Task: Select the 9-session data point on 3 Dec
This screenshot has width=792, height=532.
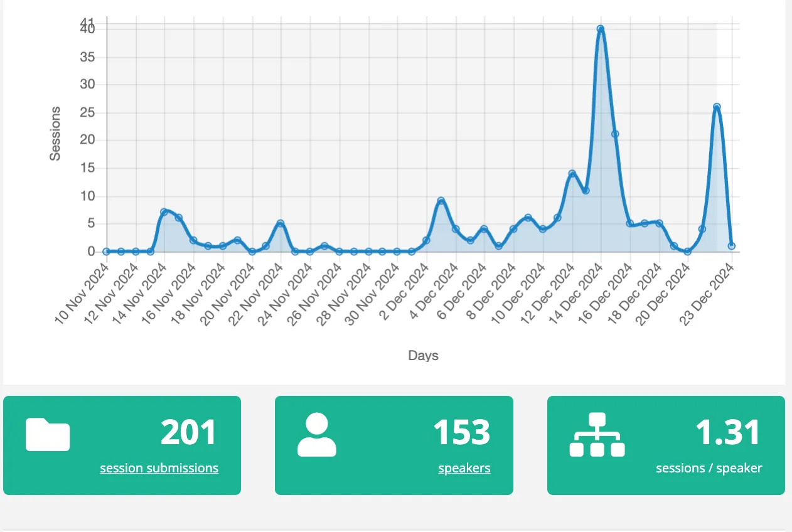Action: 441,201
